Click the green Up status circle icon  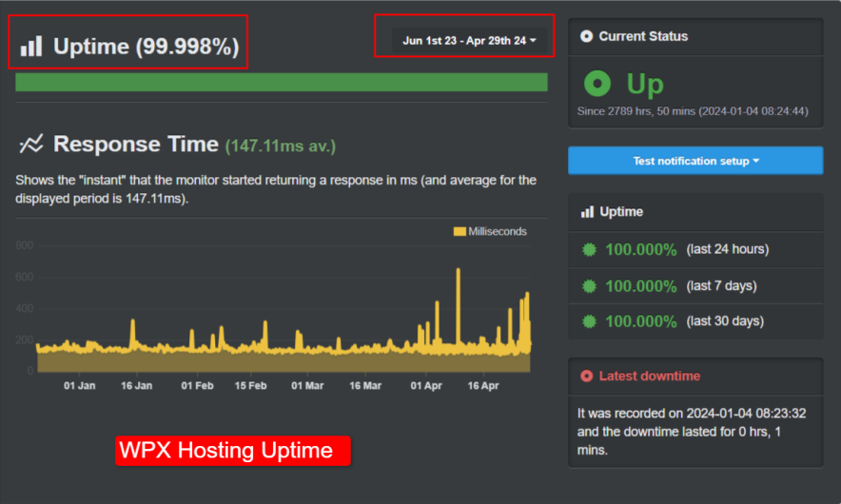pyautogui.click(x=597, y=84)
